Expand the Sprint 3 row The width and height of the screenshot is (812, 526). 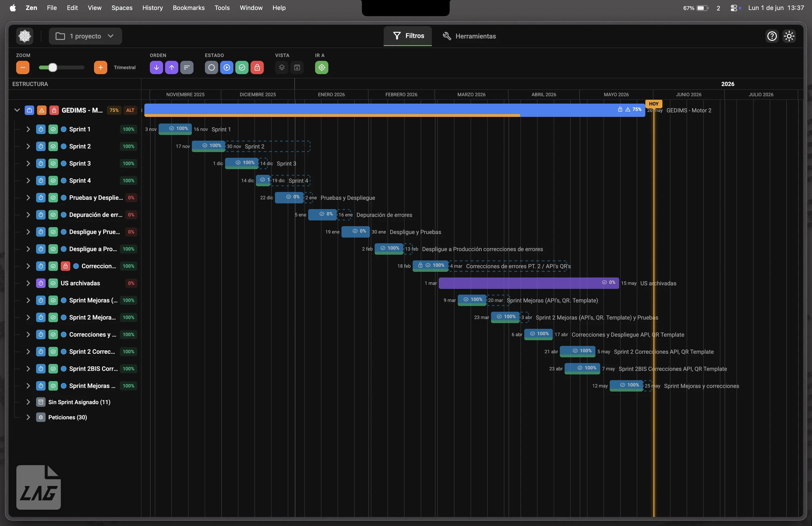pos(28,163)
